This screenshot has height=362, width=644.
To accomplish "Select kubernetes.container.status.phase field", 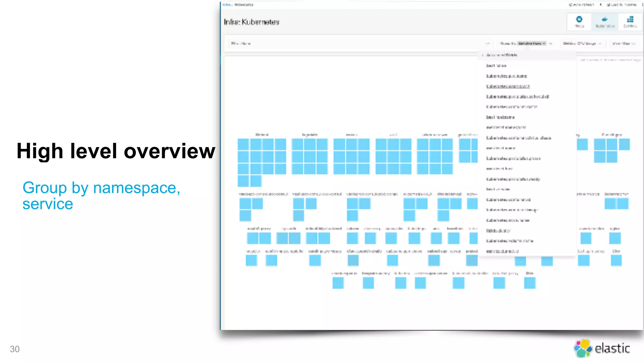I will tap(519, 138).
